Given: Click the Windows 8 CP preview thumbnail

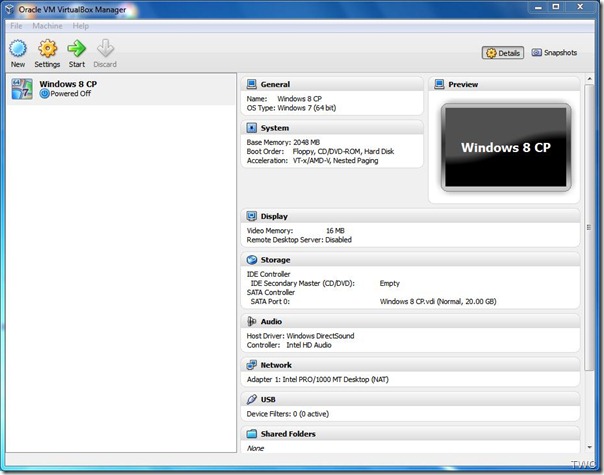Looking at the screenshot, I should [506, 147].
